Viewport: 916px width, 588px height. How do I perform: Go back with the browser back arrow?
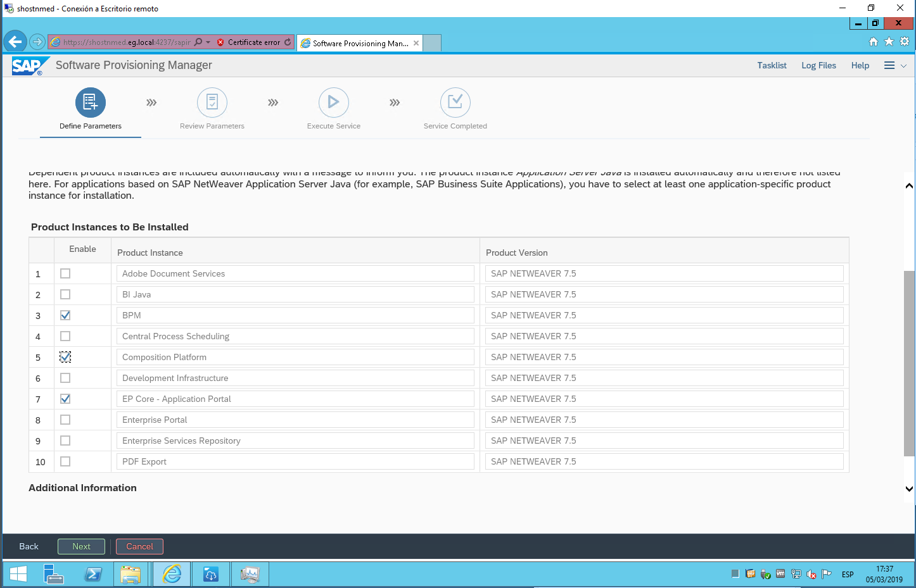15,42
